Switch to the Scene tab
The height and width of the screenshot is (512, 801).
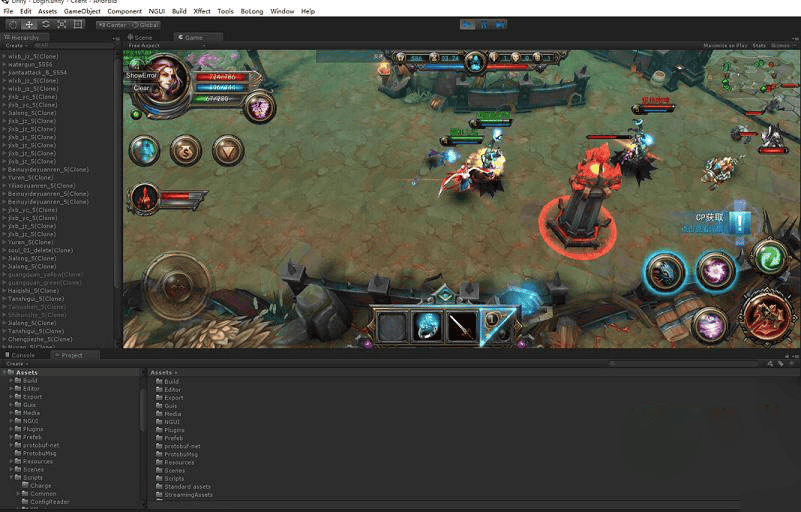140,37
